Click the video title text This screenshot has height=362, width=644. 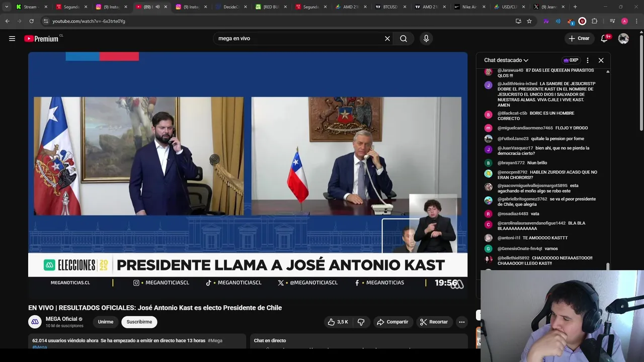tap(155, 308)
